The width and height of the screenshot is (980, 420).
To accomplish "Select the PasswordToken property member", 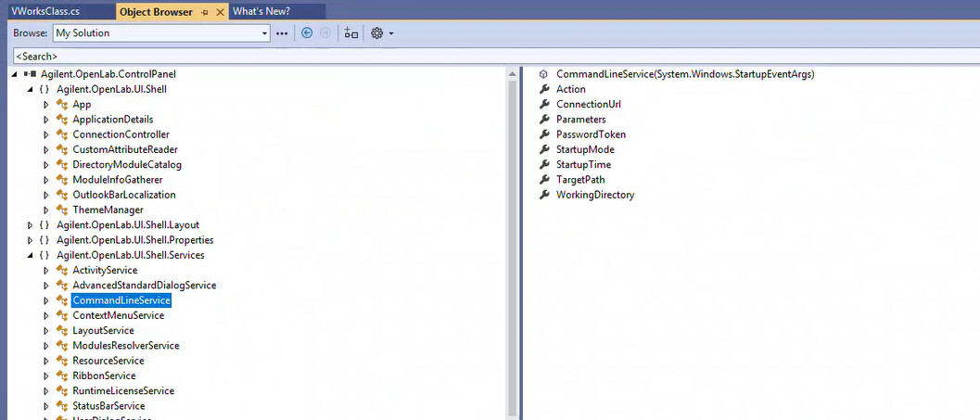I will tap(592, 134).
